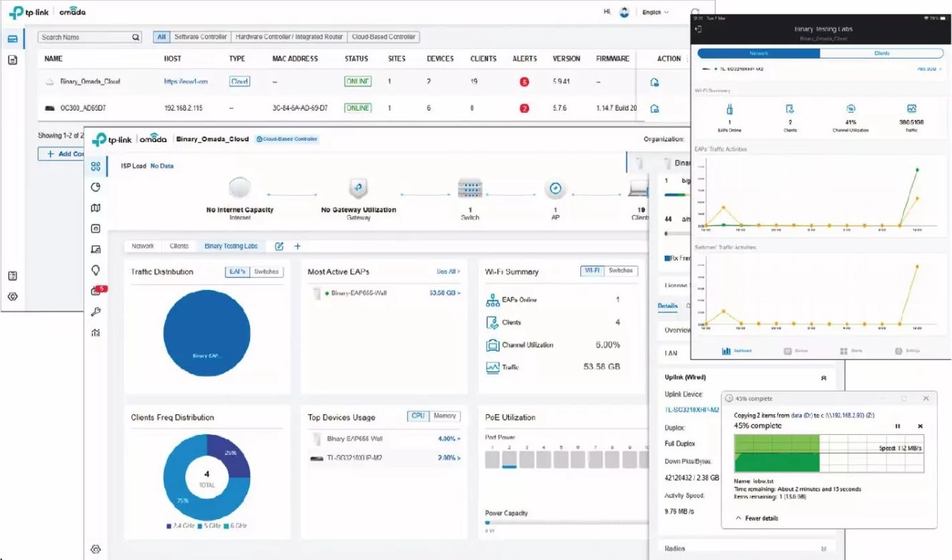
Task: Click the Add Controller button
Action: pos(61,154)
